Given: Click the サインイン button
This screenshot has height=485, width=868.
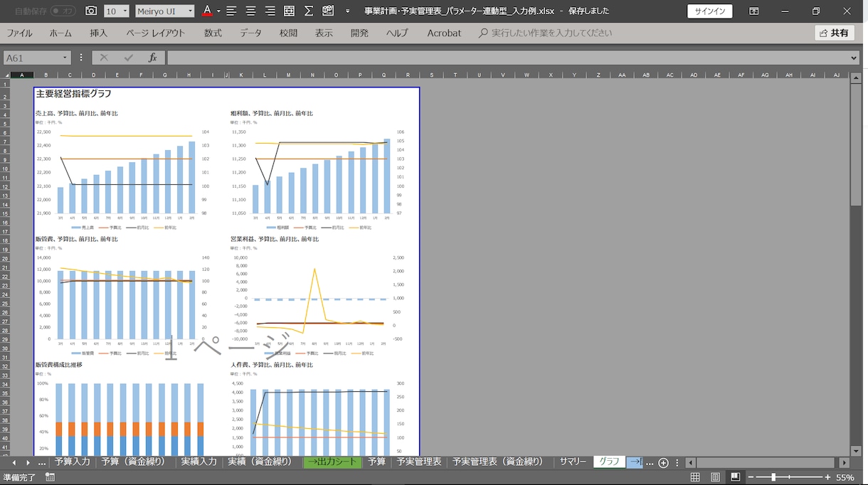Looking at the screenshot, I should click(709, 11).
